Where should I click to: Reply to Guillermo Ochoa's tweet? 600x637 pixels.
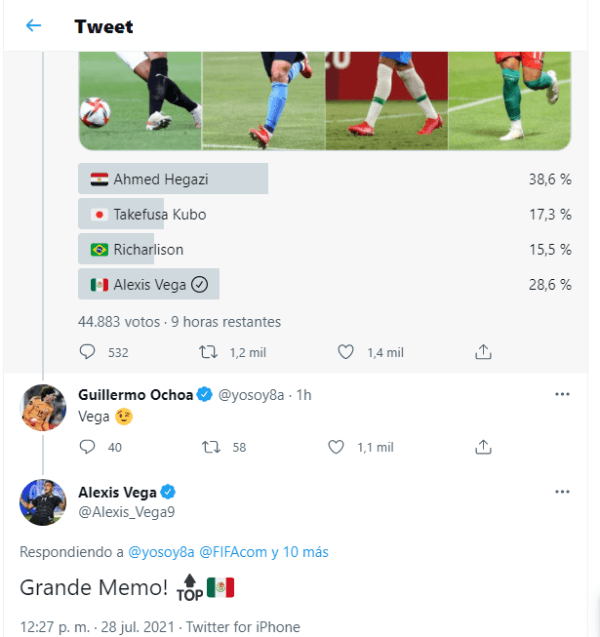pos(87,447)
